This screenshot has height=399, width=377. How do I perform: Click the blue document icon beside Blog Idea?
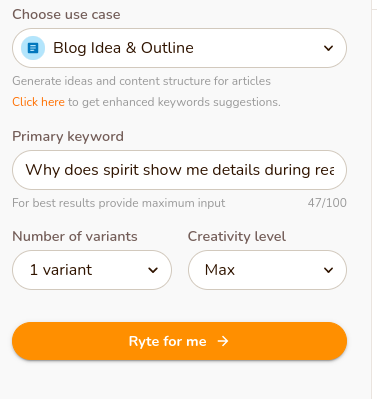click(33, 48)
